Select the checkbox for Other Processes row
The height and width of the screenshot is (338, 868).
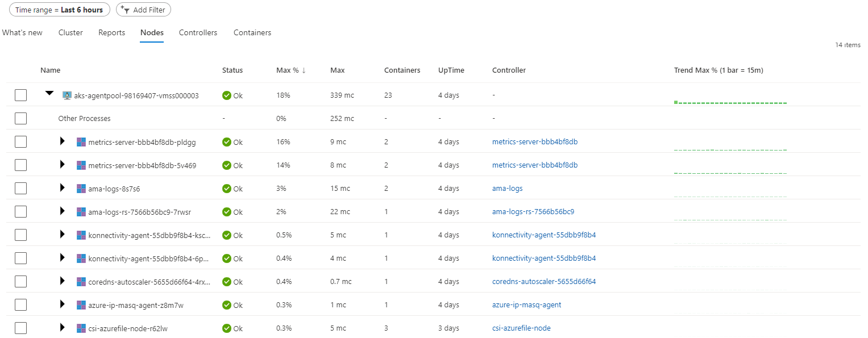21,119
